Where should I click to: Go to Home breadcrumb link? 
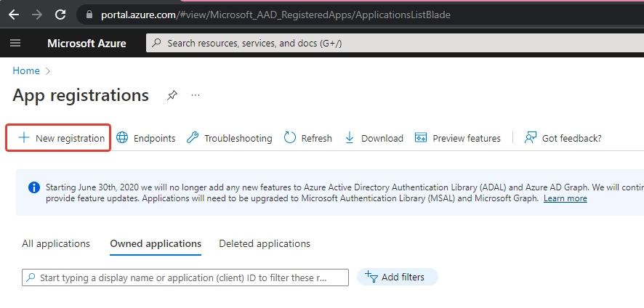click(26, 70)
